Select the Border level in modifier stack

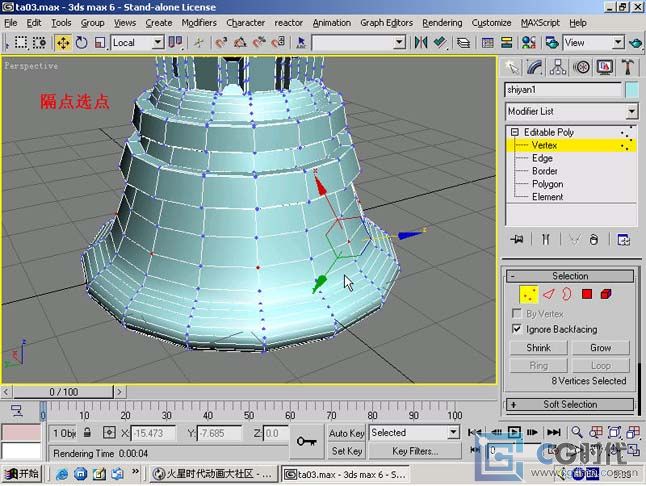[545, 171]
